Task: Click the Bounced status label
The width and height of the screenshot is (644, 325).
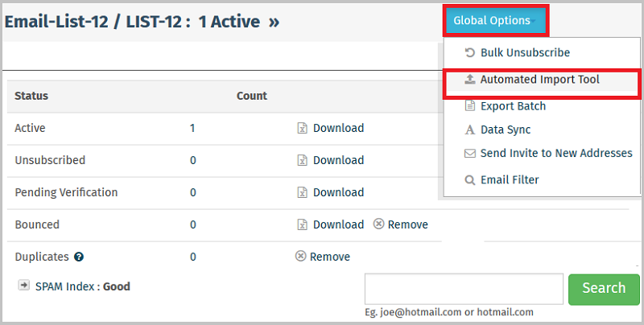Action: (37, 224)
